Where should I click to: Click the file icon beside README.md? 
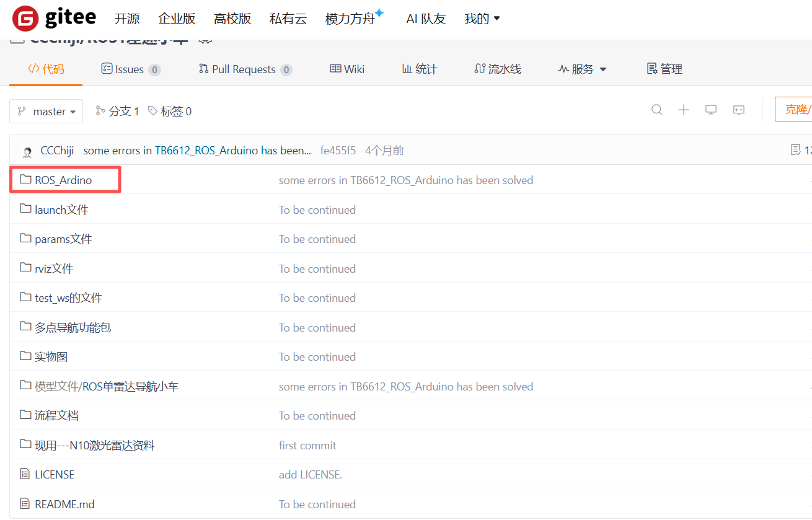pyautogui.click(x=25, y=503)
